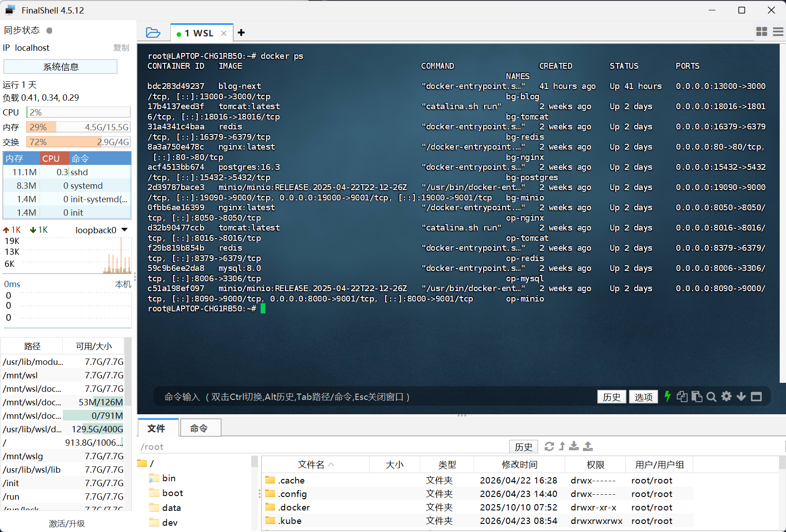Click the 内存 usage bar
The height and width of the screenshot is (532, 786).
78,127
